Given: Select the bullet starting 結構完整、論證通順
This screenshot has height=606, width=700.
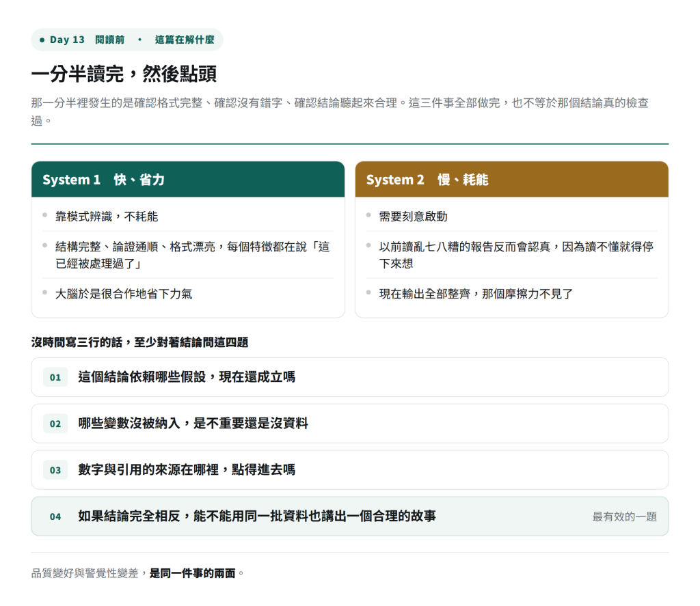Looking at the screenshot, I should click(192, 255).
